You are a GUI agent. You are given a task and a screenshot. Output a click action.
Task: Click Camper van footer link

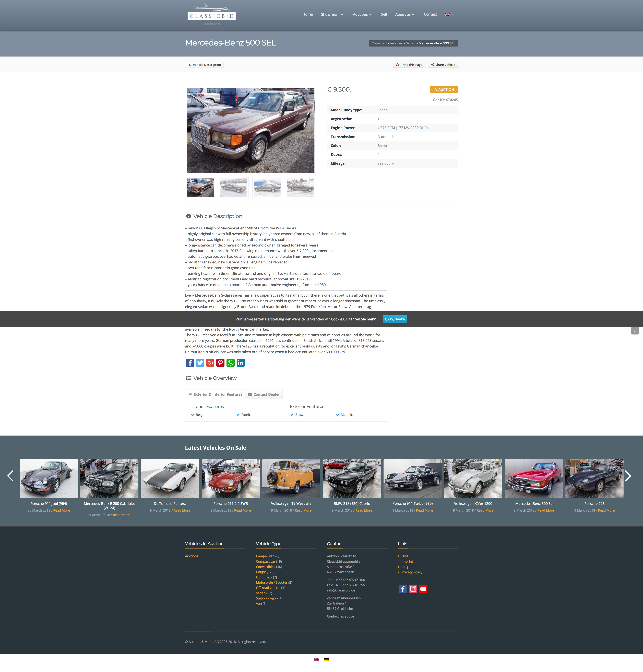coord(265,556)
